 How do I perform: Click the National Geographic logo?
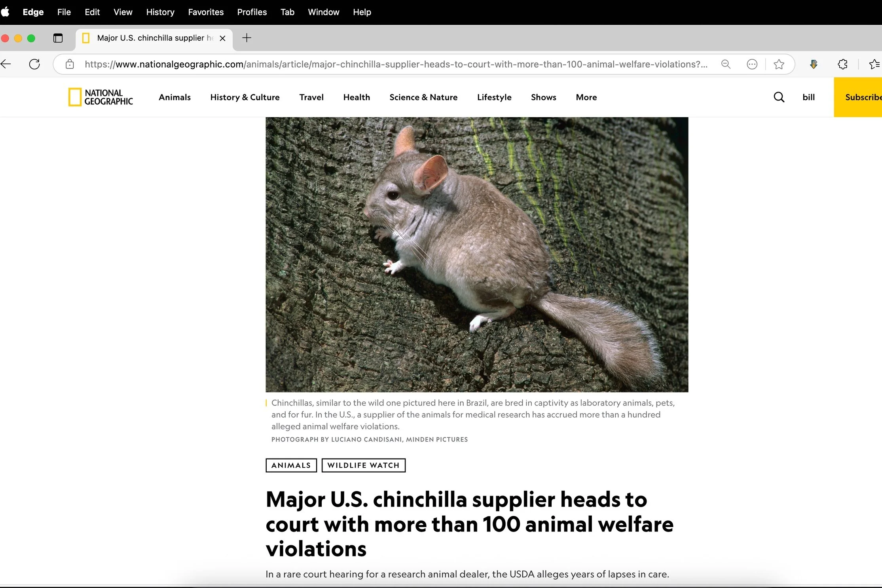(x=101, y=97)
